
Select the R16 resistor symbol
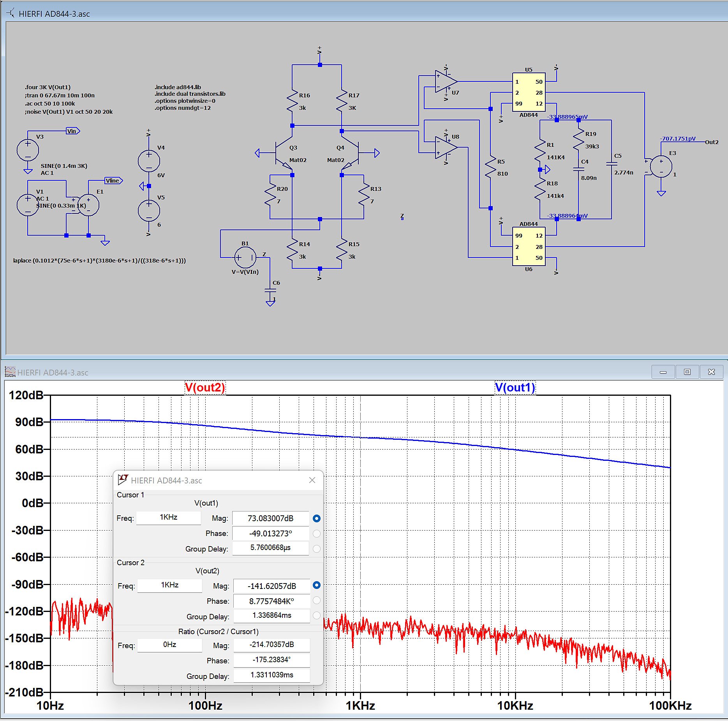pyautogui.click(x=292, y=101)
